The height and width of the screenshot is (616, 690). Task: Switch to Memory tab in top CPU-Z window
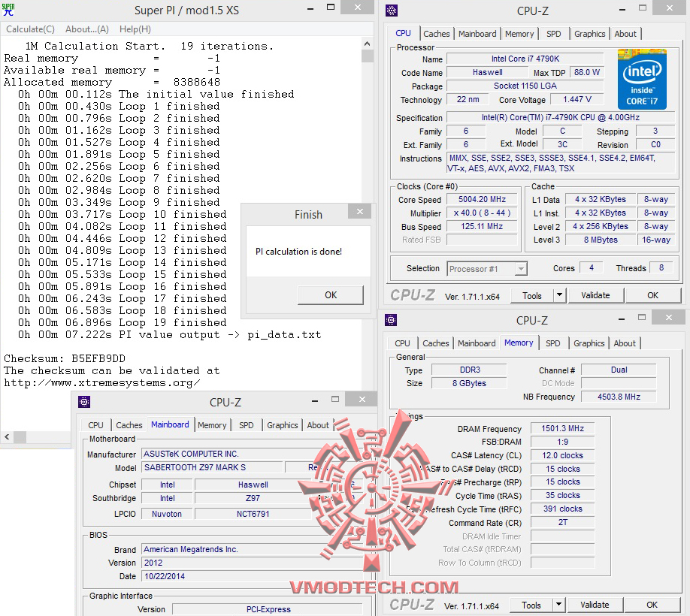click(x=519, y=34)
